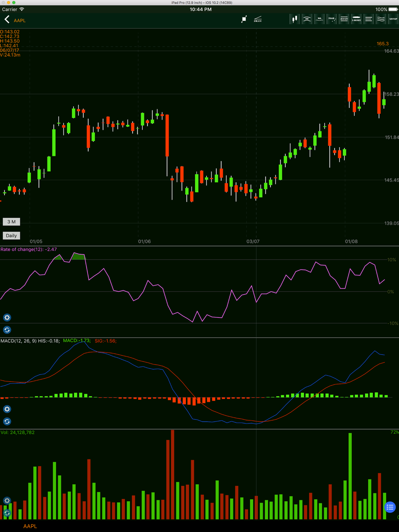Toggle the PIVOT indicator
Viewport: 399px width, 532px height.
tap(344, 19)
